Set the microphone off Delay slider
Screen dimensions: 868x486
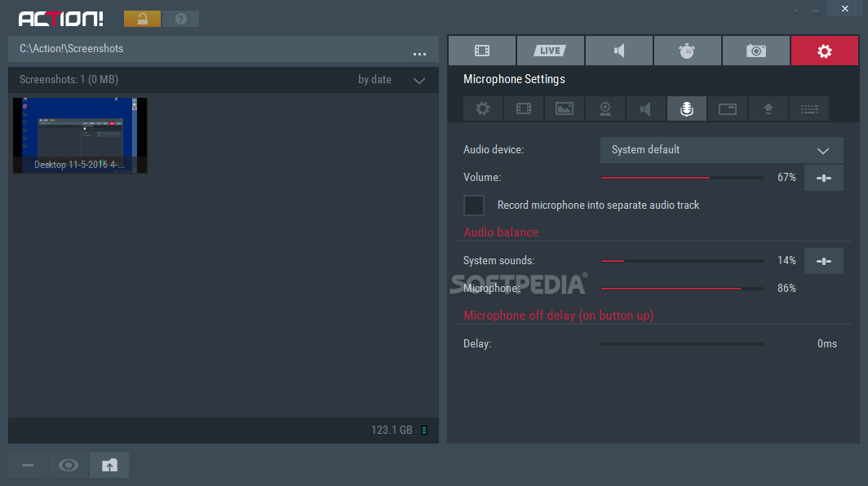click(x=682, y=344)
